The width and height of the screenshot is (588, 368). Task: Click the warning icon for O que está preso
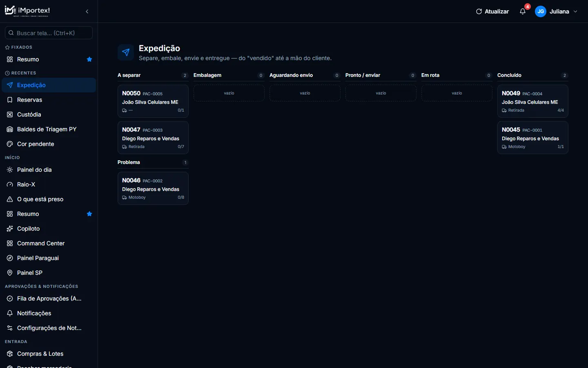(10, 199)
